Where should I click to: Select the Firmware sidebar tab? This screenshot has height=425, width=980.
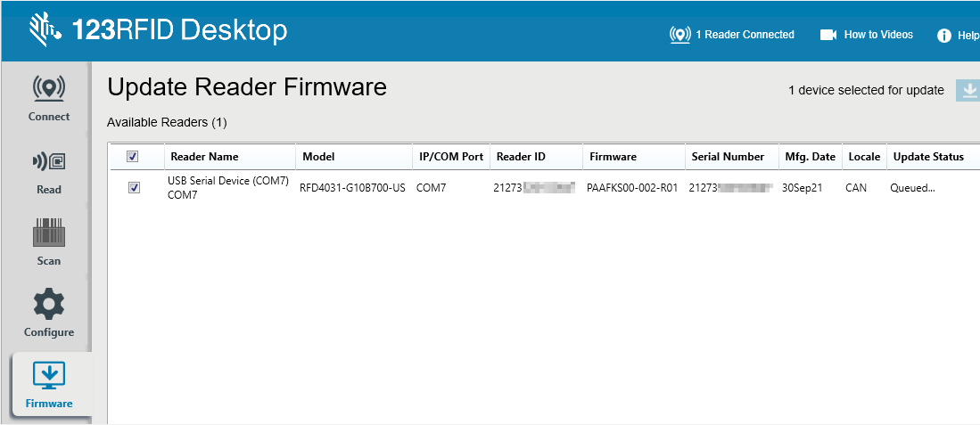49,385
